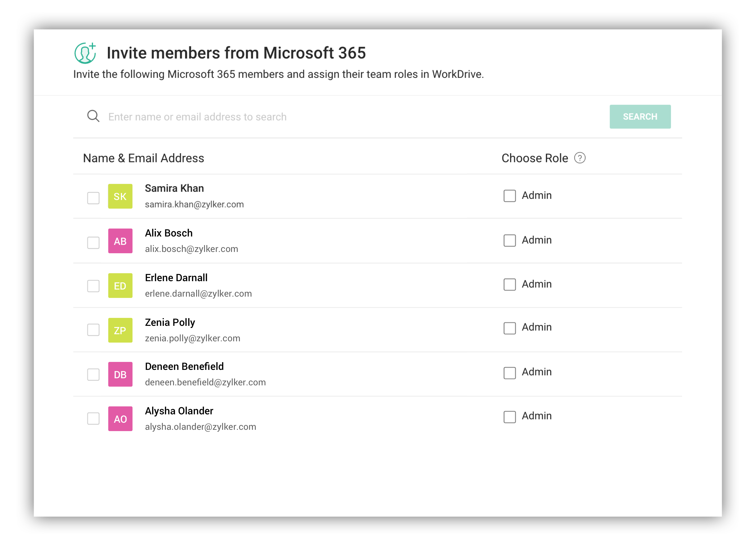Click Erlene Darnall's ED avatar
Screen dimensions: 756x546
tap(120, 286)
